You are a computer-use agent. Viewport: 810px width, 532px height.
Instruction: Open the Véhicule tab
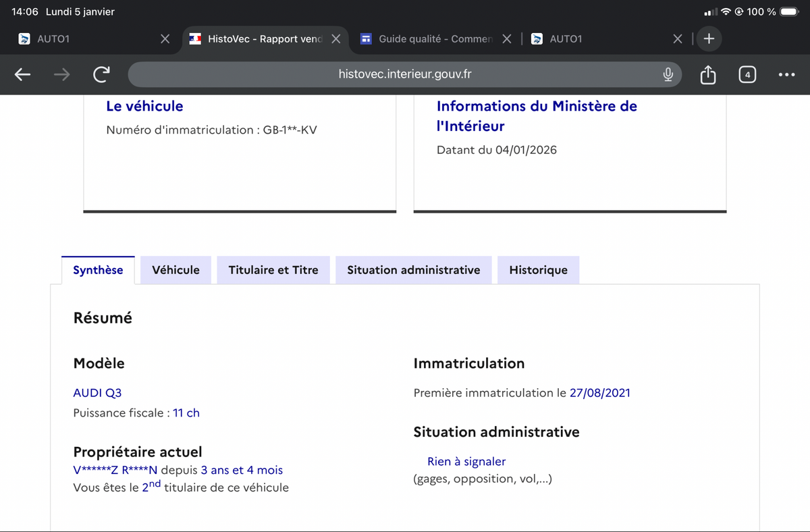click(x=175, y=270)
